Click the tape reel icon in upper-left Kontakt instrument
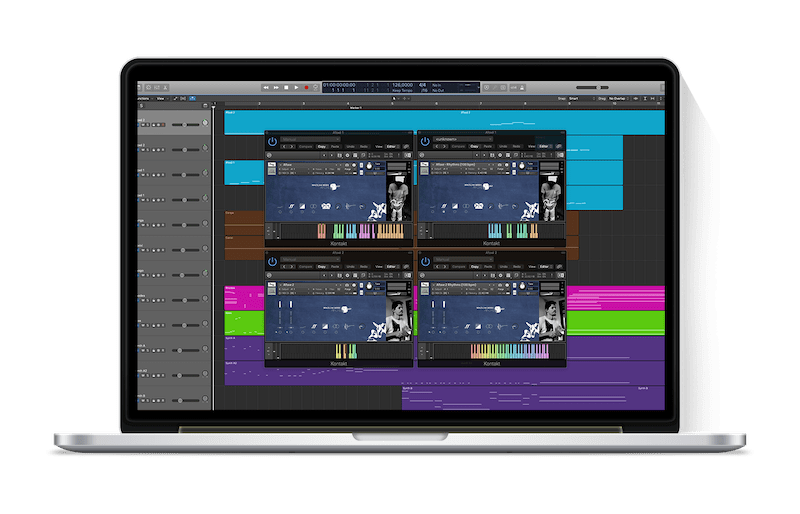Screen dimensions: 800x514 pyautogui.click(x=326, y=206)
